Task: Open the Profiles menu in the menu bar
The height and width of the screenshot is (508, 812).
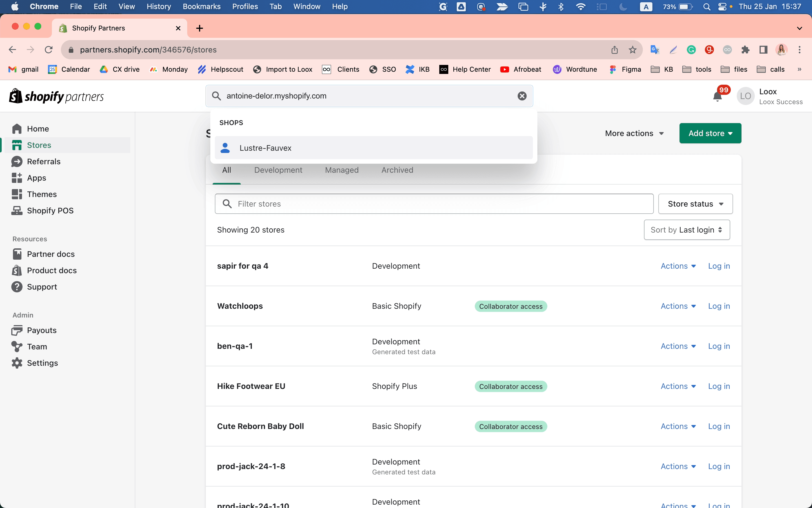Action: click(245, 7)
